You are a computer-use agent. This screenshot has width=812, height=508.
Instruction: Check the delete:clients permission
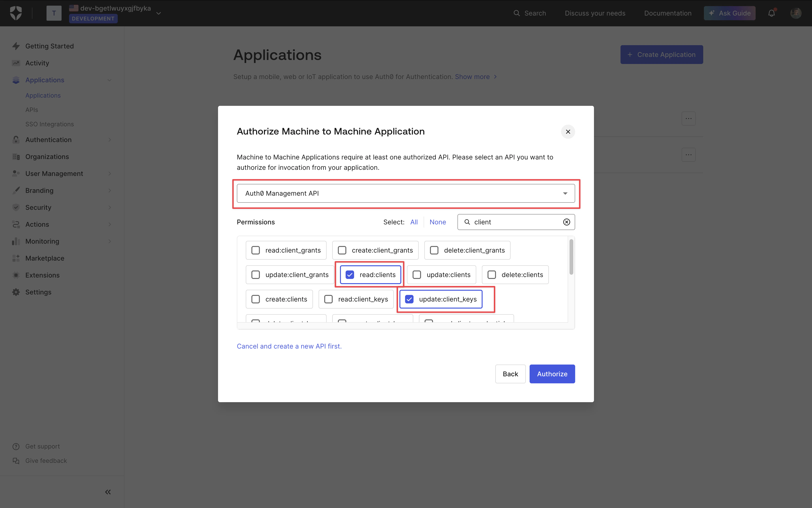point(492,275)
